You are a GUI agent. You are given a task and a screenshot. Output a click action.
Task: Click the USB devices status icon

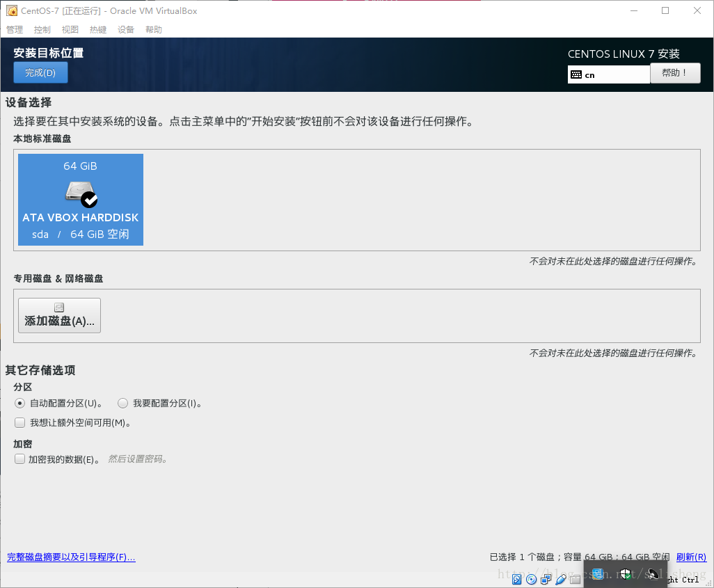[x=561, y=580]
